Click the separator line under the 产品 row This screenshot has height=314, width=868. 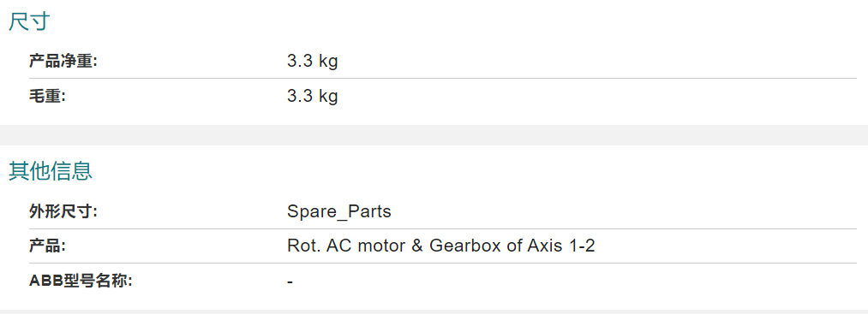443,264
